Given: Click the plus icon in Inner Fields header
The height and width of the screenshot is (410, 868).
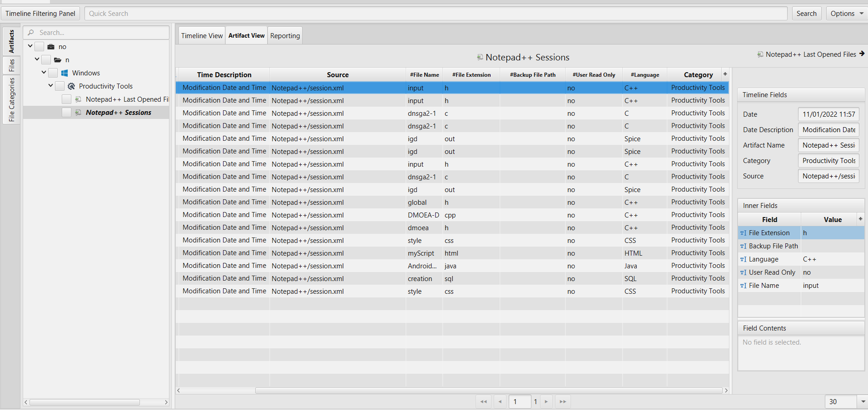Looking at the screenshot, I should pyautogui.click(x=860, y=219).
